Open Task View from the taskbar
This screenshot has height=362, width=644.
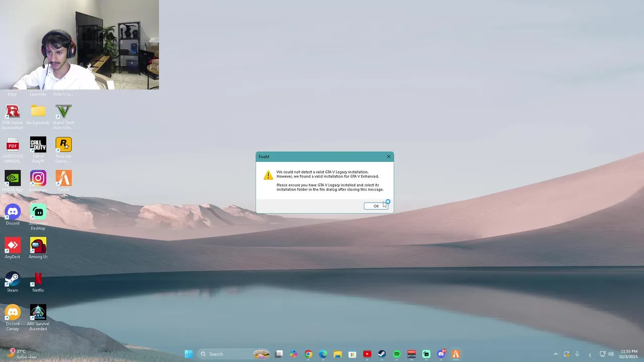coord(279,354)
